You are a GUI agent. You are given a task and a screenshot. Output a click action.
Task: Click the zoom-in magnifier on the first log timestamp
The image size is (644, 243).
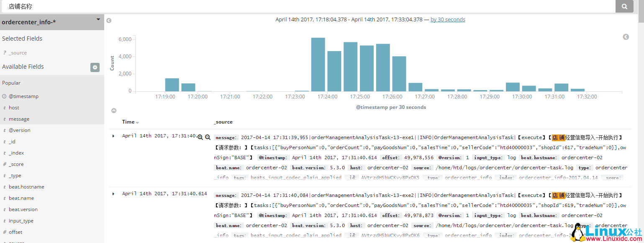pyautogui.click(x=200, y=137)
